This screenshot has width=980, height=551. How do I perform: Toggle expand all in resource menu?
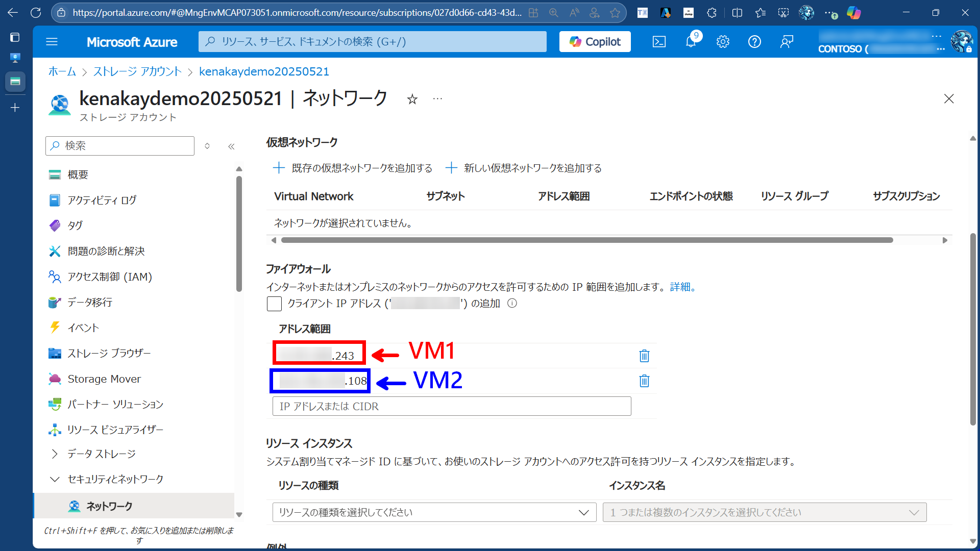[207, 146]
